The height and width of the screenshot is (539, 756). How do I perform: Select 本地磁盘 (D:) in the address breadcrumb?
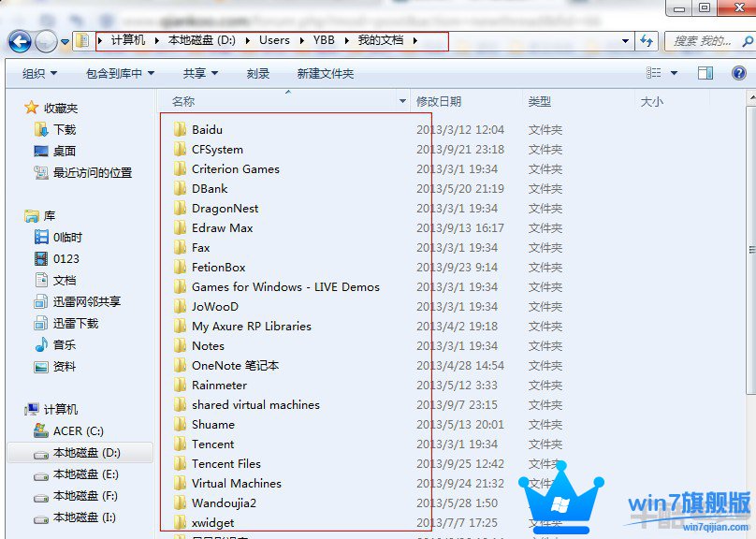point(201,40)
